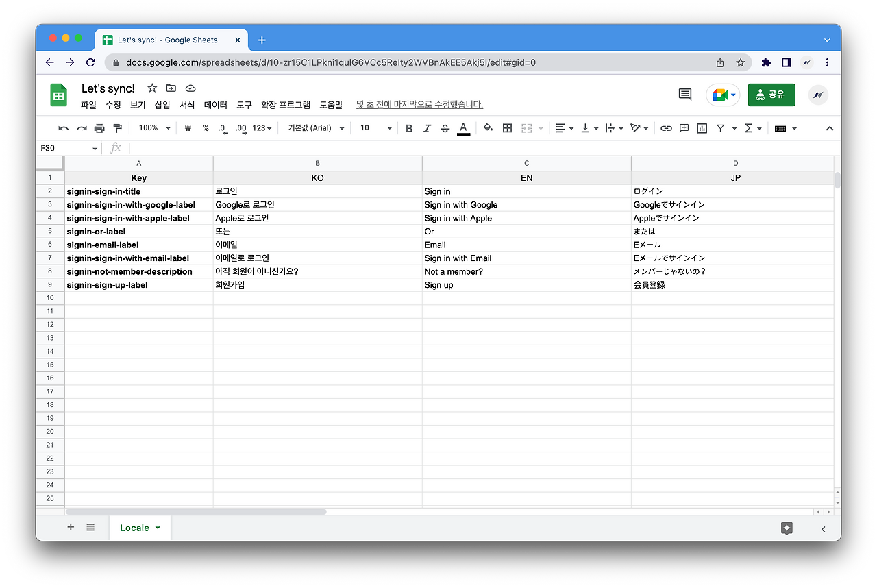Open the text color picker
Screen dimensions: 877x588
(463, 128)
